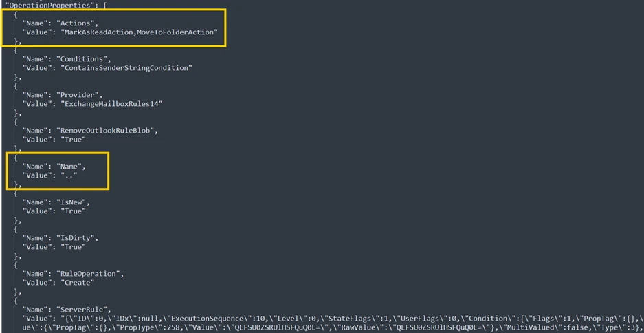Image resolution: width=644 pixels, height=333 pixels.
Task: Click the True value under IsDirty
Action: (x=72, y=246)
